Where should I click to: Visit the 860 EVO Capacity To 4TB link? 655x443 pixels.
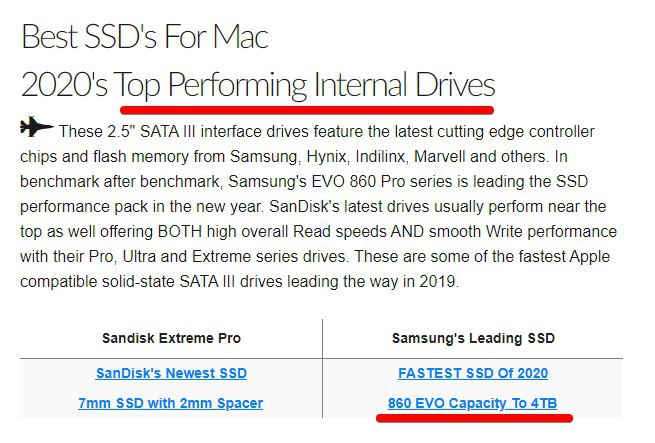coord(472,404)
